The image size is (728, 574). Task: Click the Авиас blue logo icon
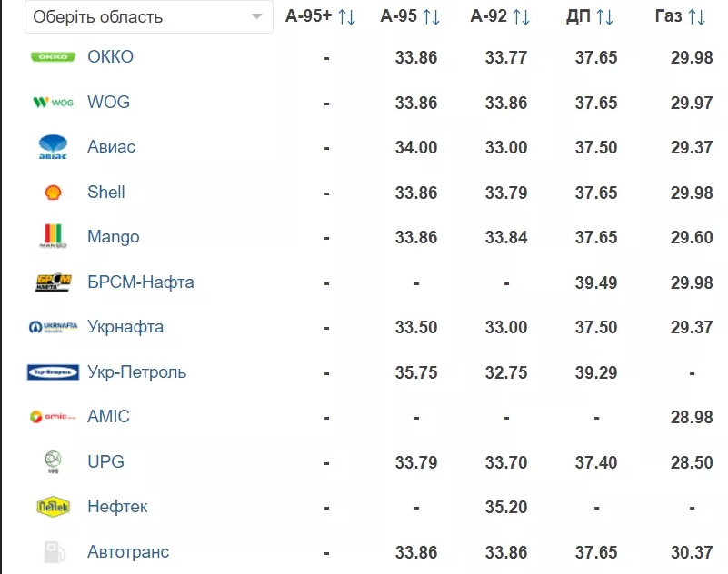53,147
